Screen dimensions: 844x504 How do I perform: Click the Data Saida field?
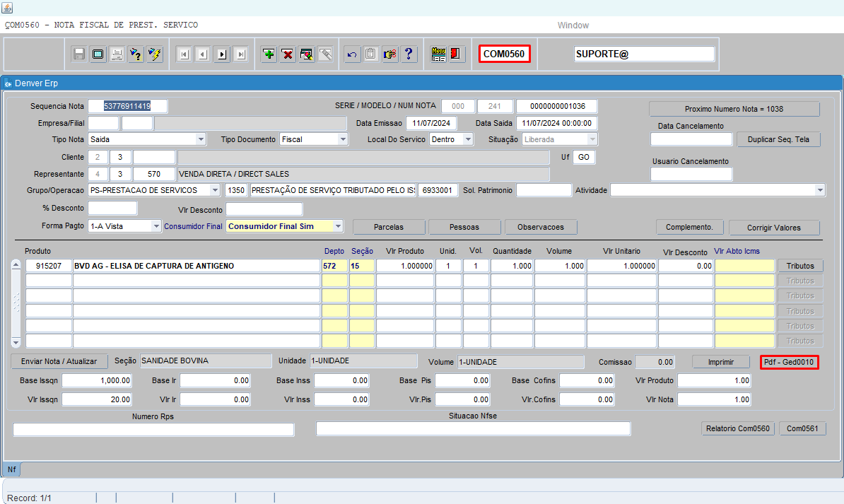(x=556, y=123)
